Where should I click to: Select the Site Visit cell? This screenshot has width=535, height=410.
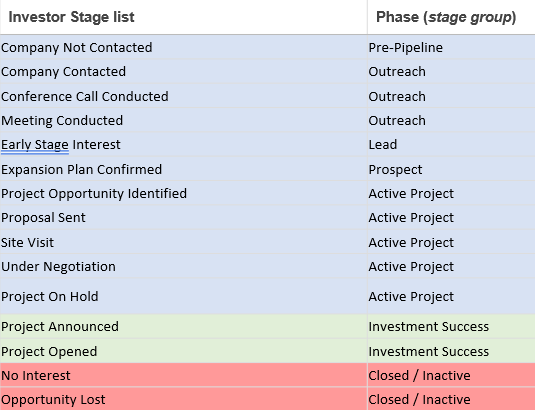coord(184,242)
